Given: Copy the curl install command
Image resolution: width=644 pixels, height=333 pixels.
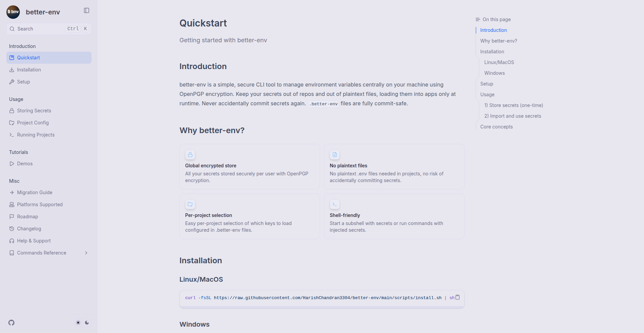Looking at the screenshot, I should (458, 297).
